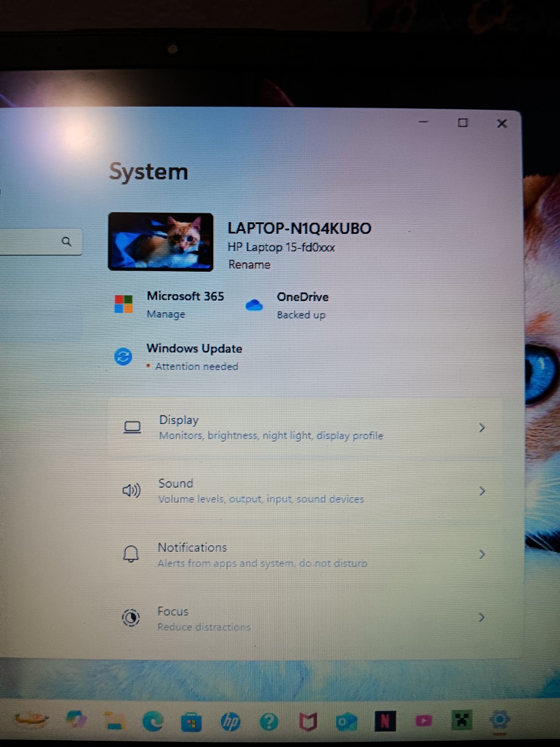This screenshot has height=747, width=560.
Task: Click the OneDrive Backed up status
Action: (301, 315)
